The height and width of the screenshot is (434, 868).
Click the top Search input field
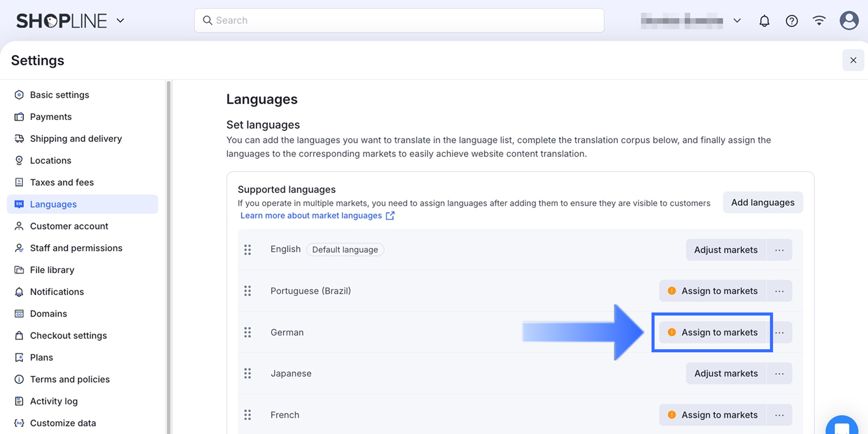pyautogui.click(x=399, y=20)
